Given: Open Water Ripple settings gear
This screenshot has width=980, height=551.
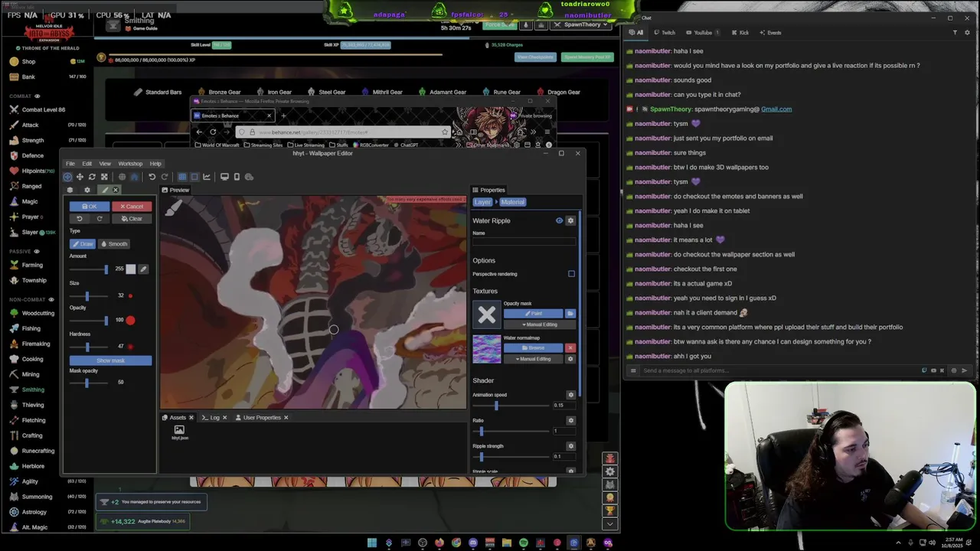Looking at the screenshot, I should [x=570, y=220].
